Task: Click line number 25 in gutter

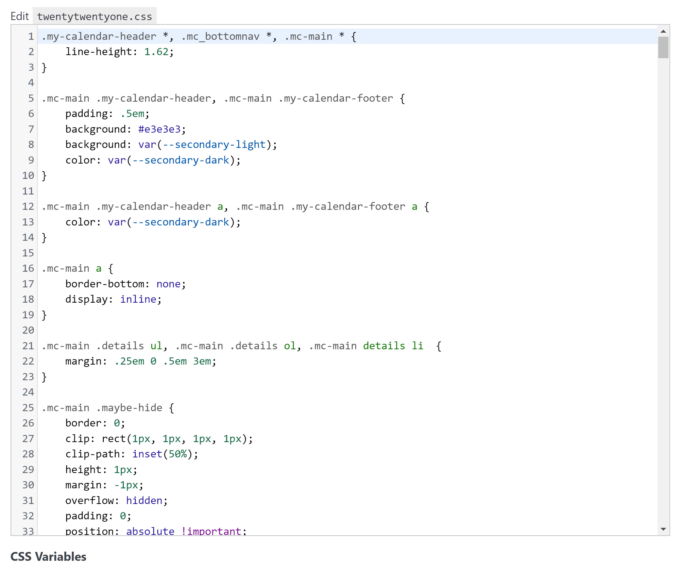Action: pyautogui.click(x=28, y=408)
